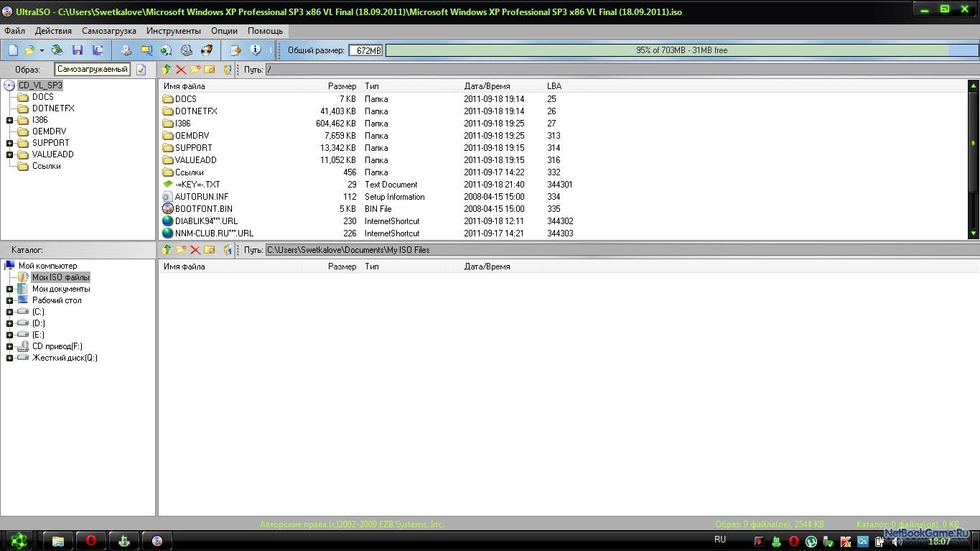Expand the Мои документы tree node

click(x=10, y=289)
